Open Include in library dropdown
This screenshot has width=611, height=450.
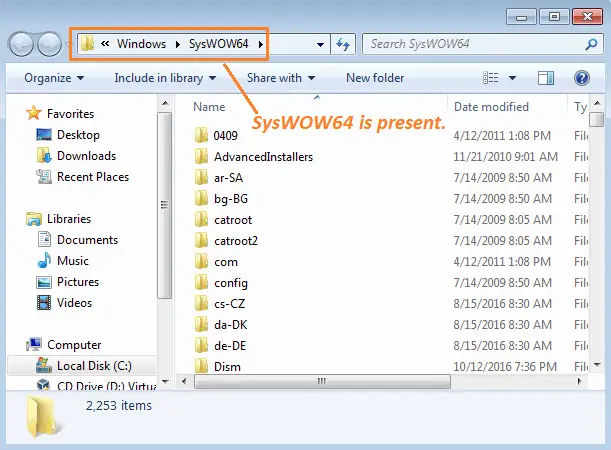(x=165, y=78)
